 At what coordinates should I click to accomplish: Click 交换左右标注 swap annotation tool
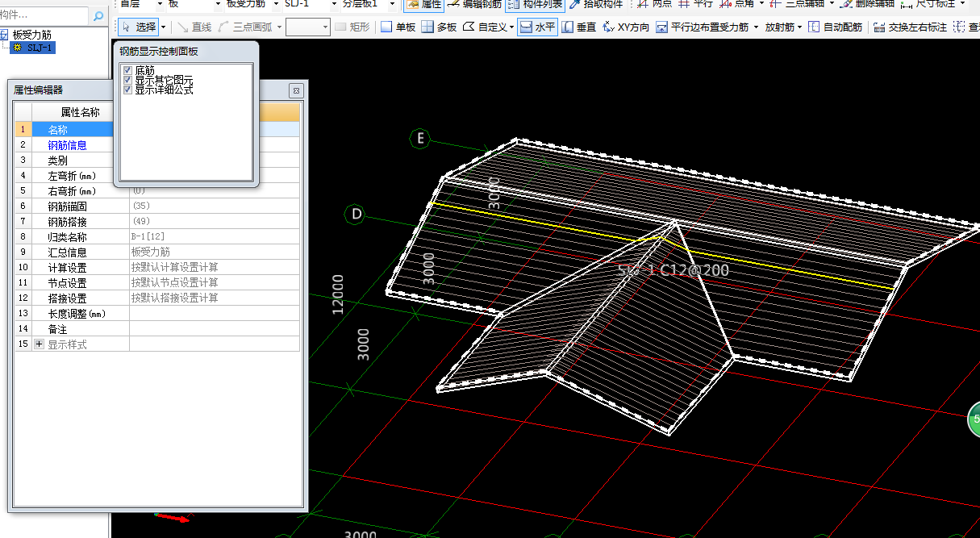point(911,27)
